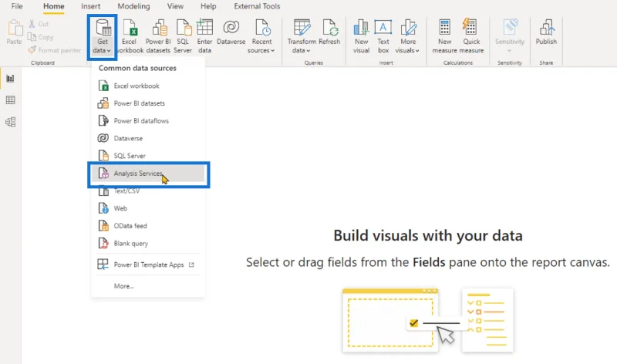Click the Web globe icon in list
The image size is (617, 364).
(103, 208)
